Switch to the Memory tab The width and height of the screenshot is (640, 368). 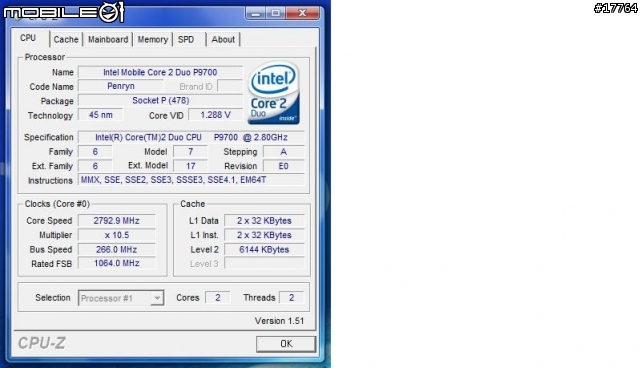pyautogui.click(x=153, y=40)
